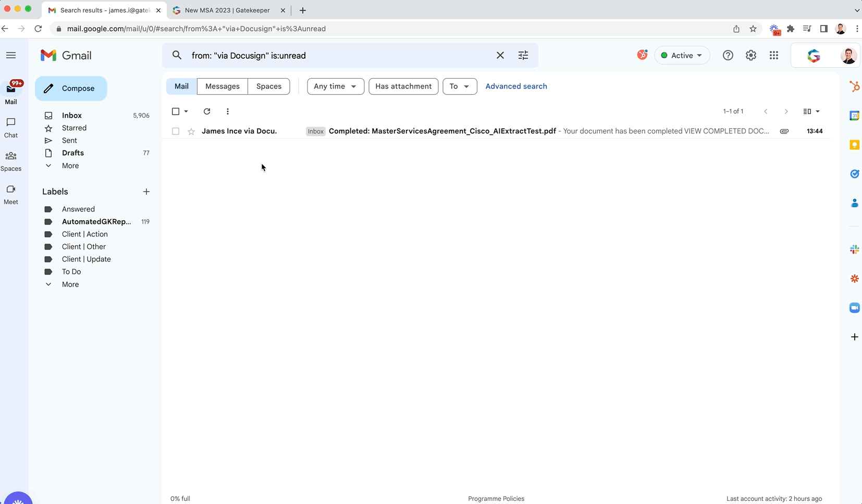Open Mail in left rail
The width and height of the screenshot is (862, 504).
coord(11,93)
